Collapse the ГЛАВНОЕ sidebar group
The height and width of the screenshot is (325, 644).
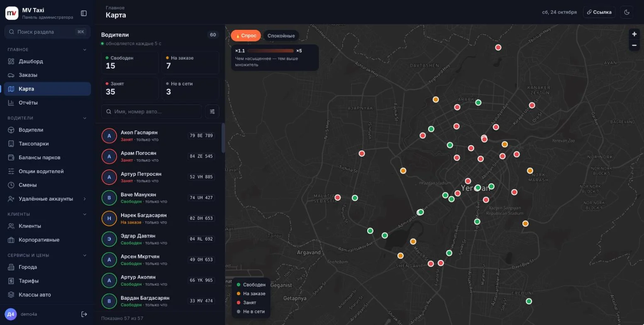pyautogui.click(x=85, y=50)
